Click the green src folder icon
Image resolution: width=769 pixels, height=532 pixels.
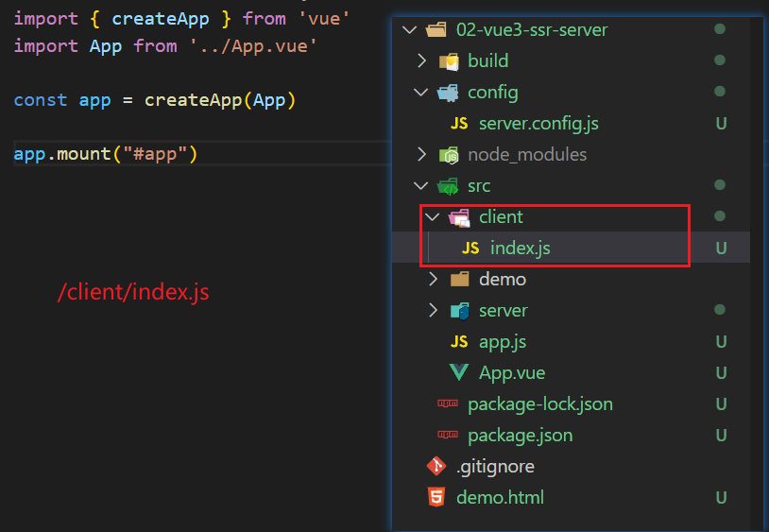tap(448, 186)
